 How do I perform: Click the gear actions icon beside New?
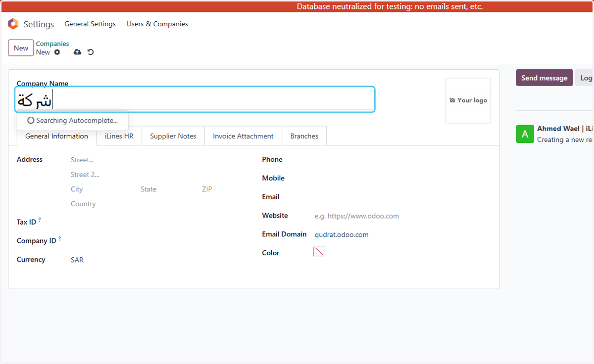pos(57,52)
